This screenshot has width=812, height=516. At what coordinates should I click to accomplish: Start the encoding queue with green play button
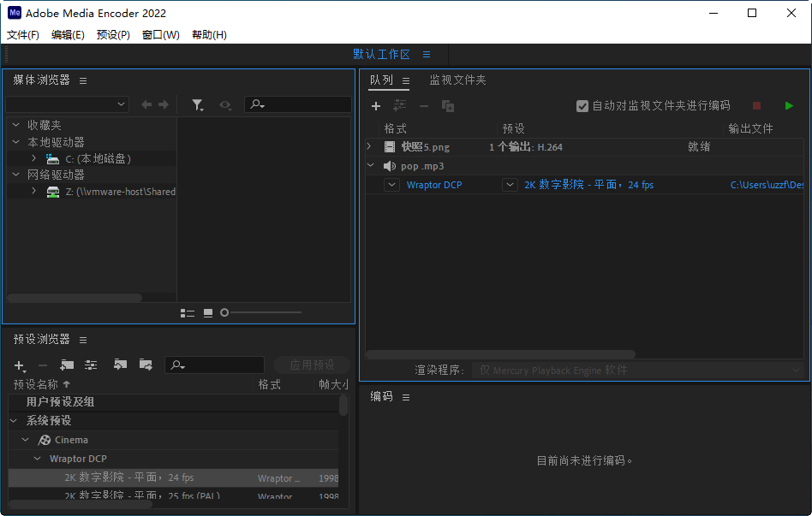788,105
